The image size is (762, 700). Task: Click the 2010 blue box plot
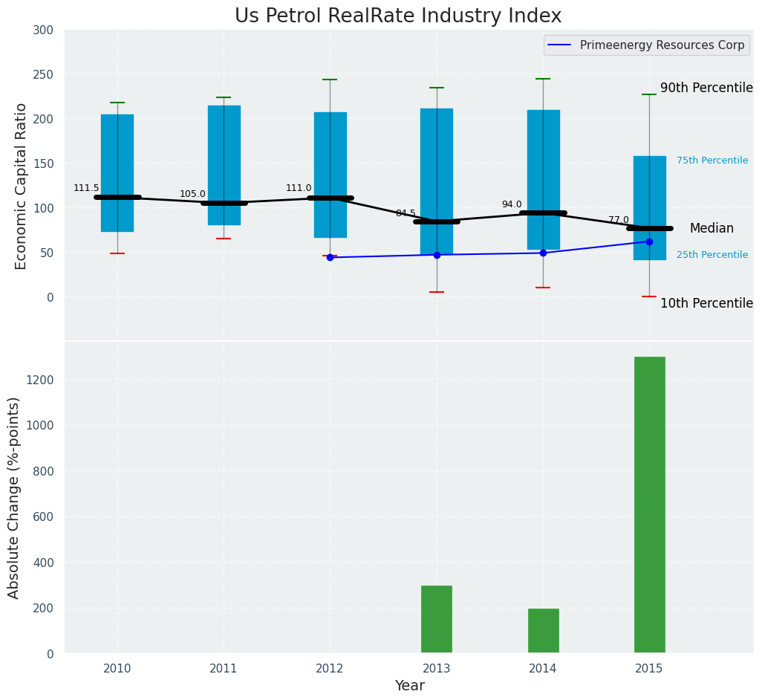pos(117,149)
